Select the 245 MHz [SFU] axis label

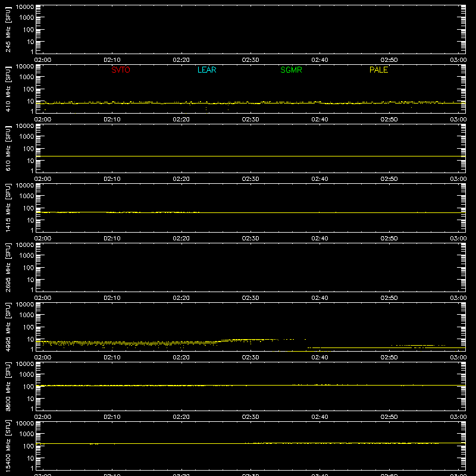8,29
